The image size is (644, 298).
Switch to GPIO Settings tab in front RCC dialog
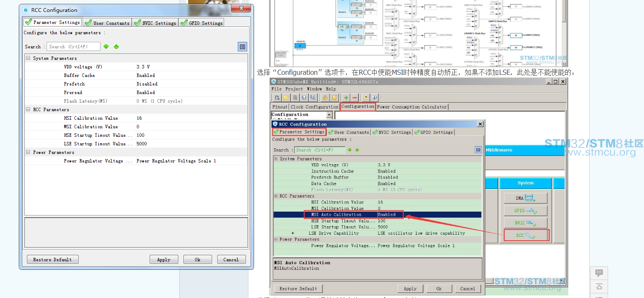201,23
